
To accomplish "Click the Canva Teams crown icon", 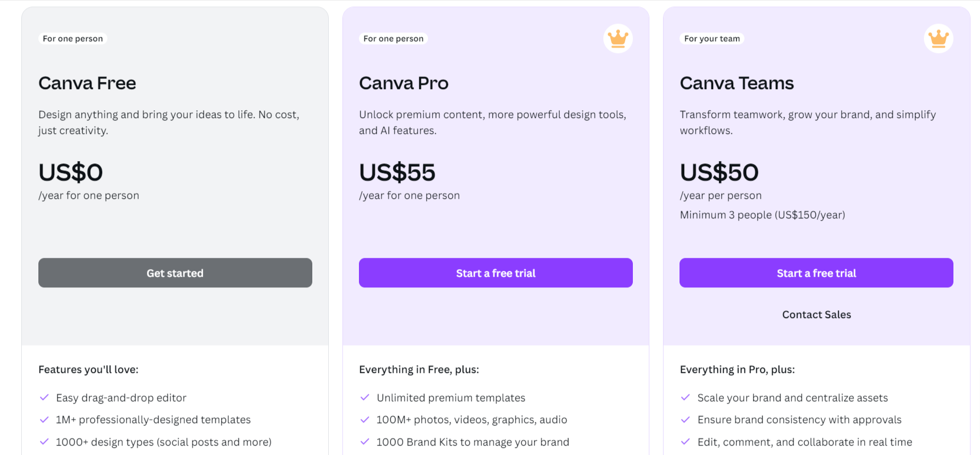I will (939, 38).
